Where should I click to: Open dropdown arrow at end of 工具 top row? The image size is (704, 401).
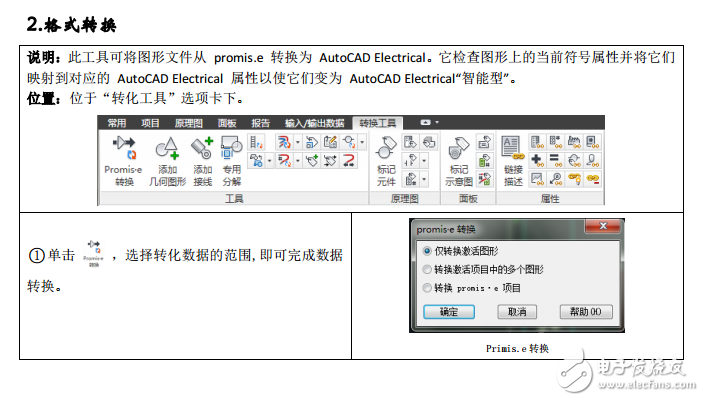(x=361, y=142)
